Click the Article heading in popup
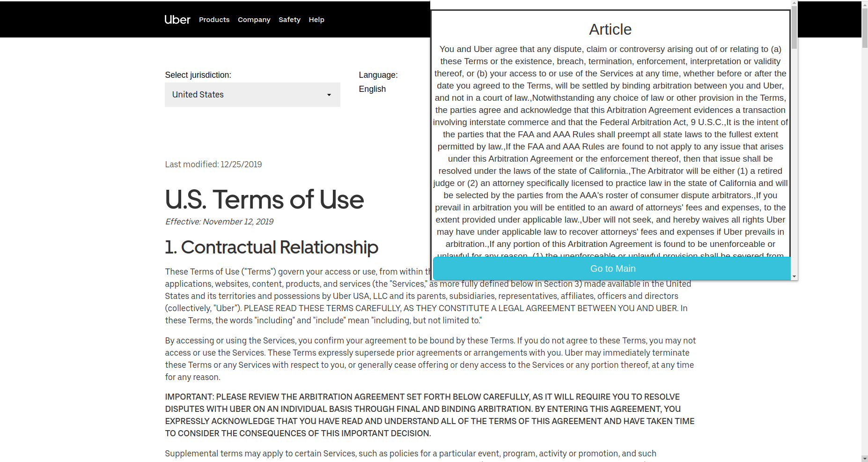 pos(610,30)
